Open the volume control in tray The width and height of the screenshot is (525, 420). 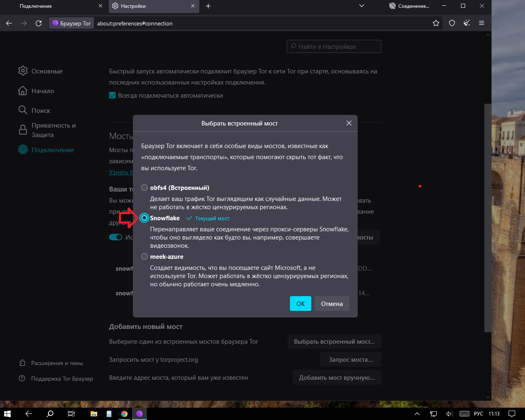(449, 414)
